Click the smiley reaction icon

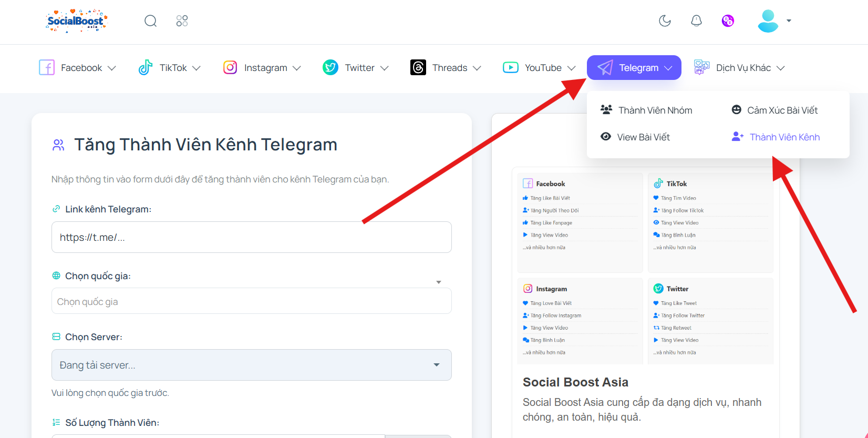click(737, 109)
